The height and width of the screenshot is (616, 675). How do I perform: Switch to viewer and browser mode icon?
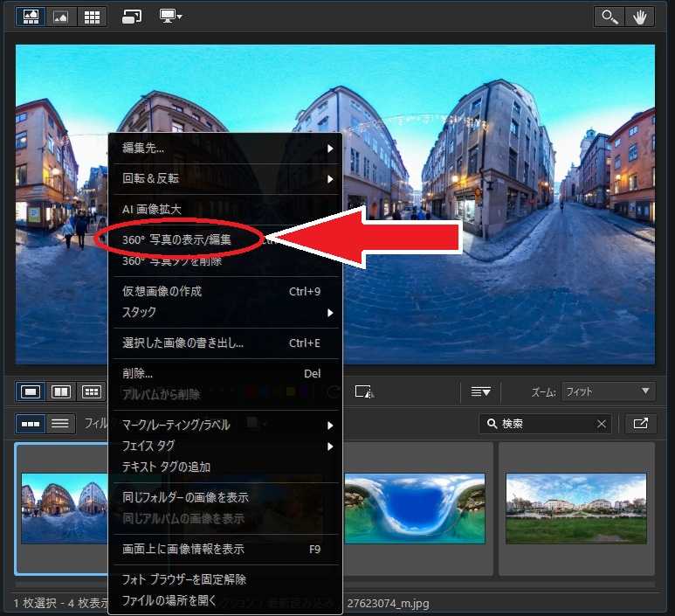[x=31, y=17]
